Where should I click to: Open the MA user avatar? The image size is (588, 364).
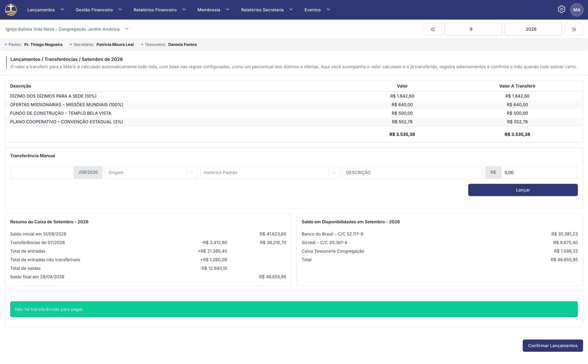577,10
